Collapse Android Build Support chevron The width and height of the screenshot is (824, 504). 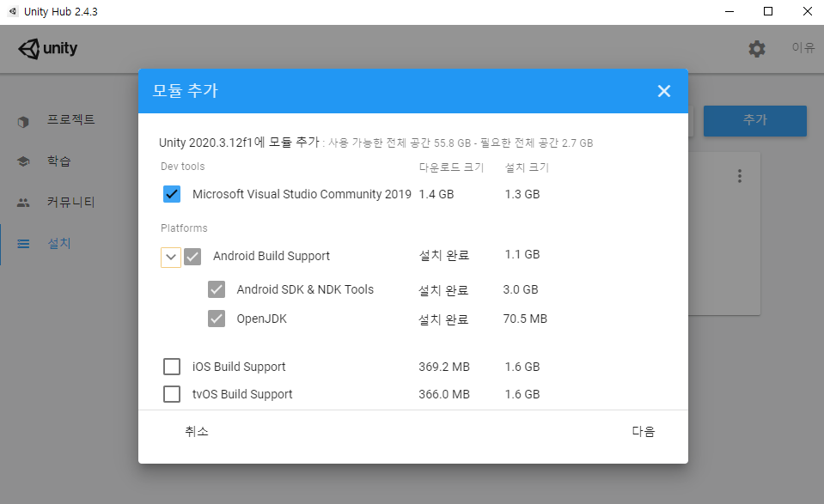(x=171, y=258)
